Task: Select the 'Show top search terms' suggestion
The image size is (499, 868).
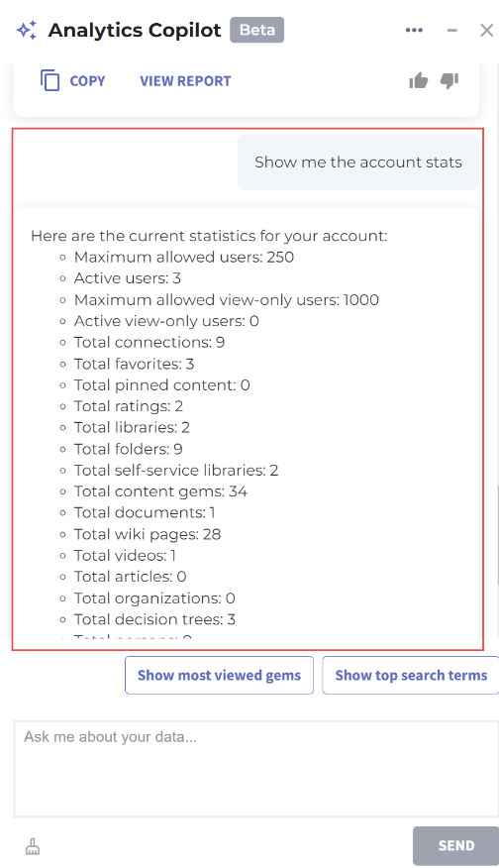Action: click(x=411, y=676)
